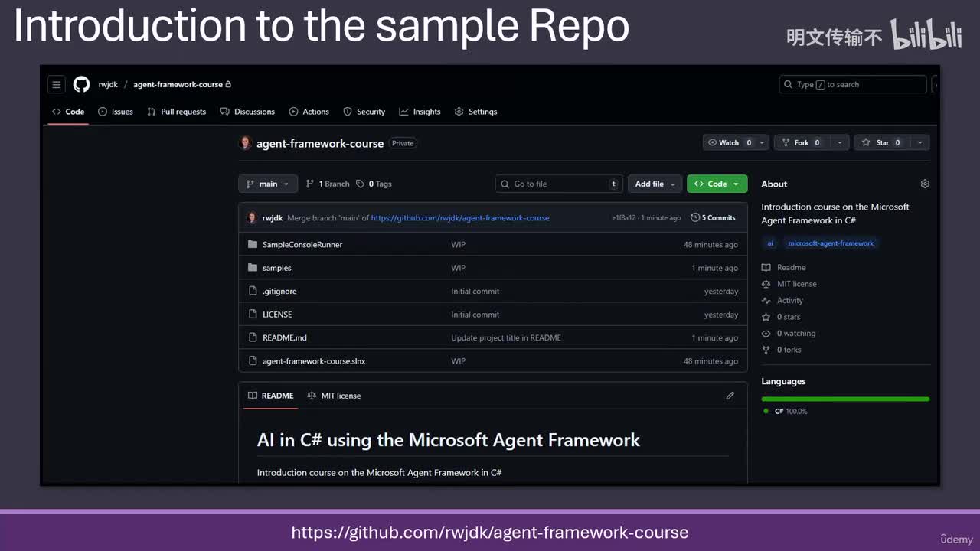Switch to the Issues tab
Image resolution: width=980 pixels, height=551 pixels.
tap(116, 112)
